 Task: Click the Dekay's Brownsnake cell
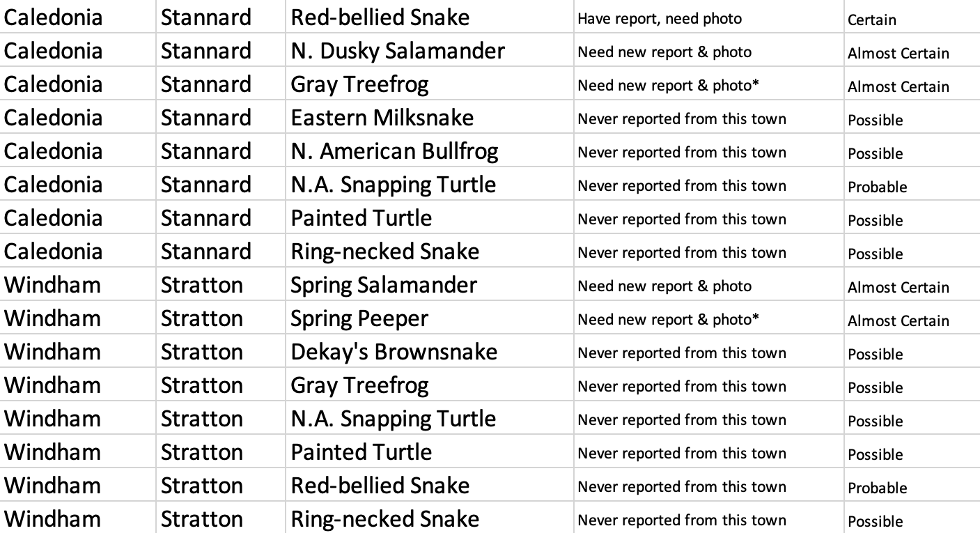[x=394, y=352]
